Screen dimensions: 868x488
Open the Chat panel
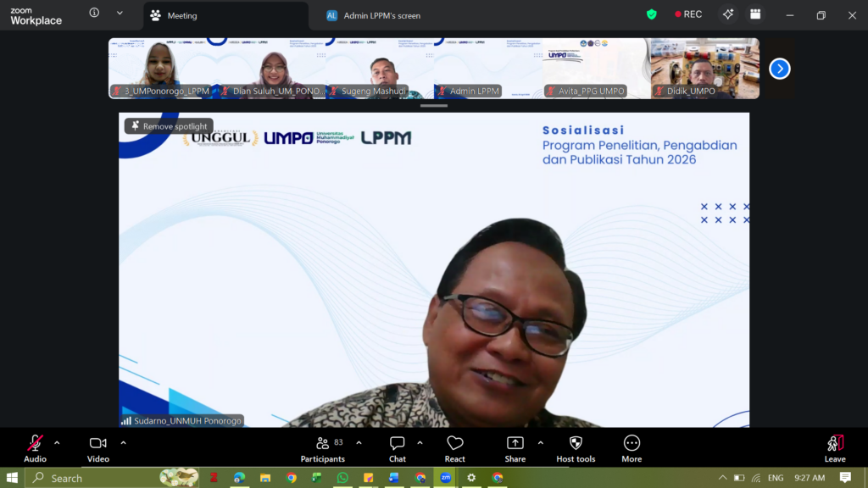pyautogui.click(x=397, y=447)
